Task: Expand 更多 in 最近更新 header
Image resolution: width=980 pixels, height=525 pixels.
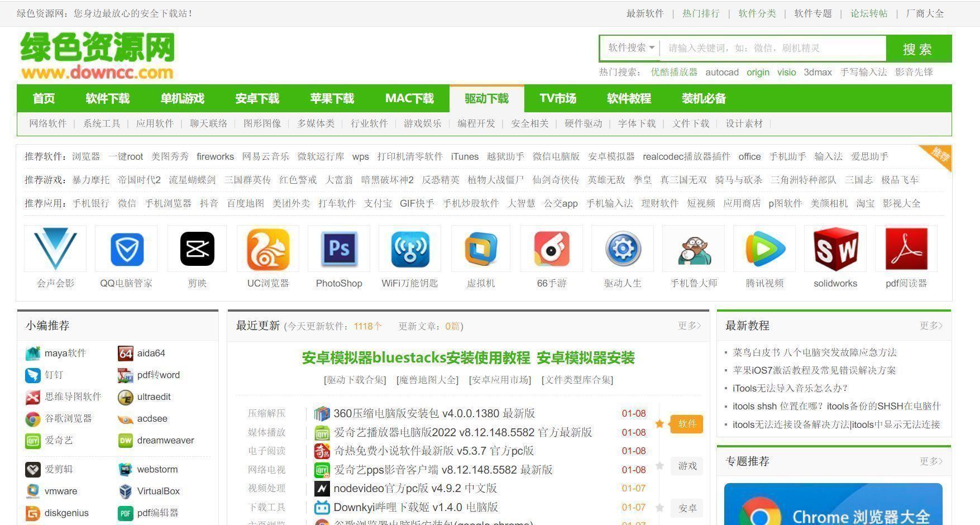Action: tap(689, 326)
